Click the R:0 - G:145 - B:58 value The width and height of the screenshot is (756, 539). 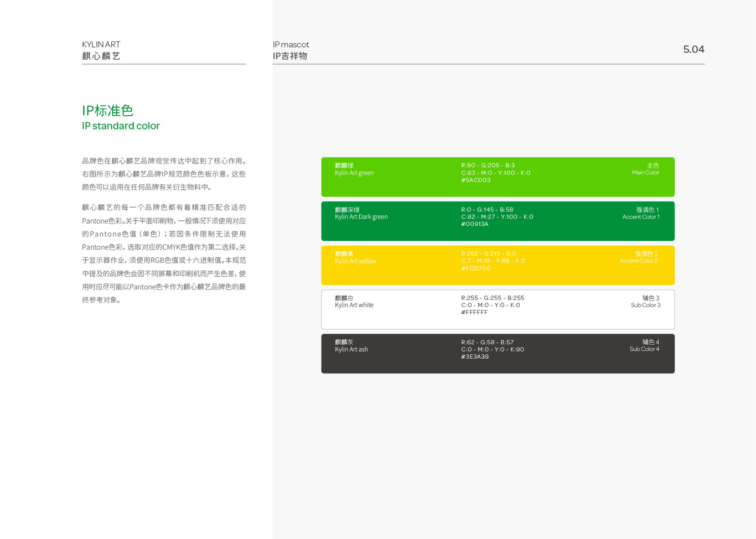pyautogui.click(x=487, y=210)
